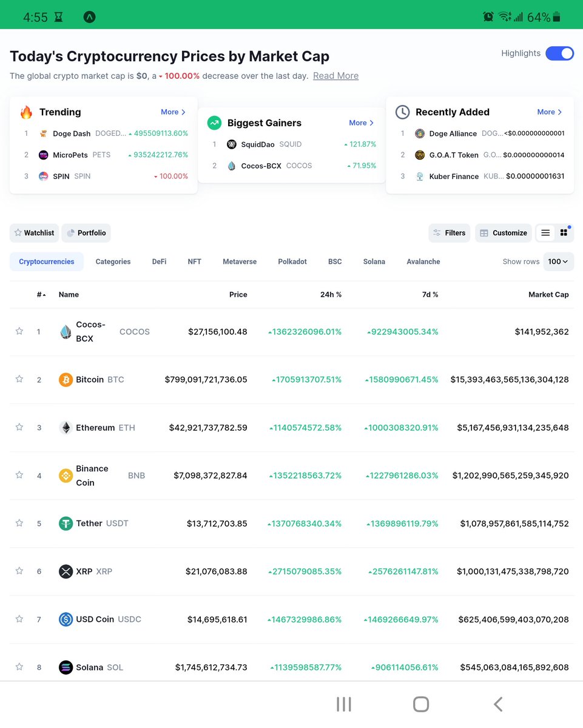Select the Metaverse tab

(240, 261)
